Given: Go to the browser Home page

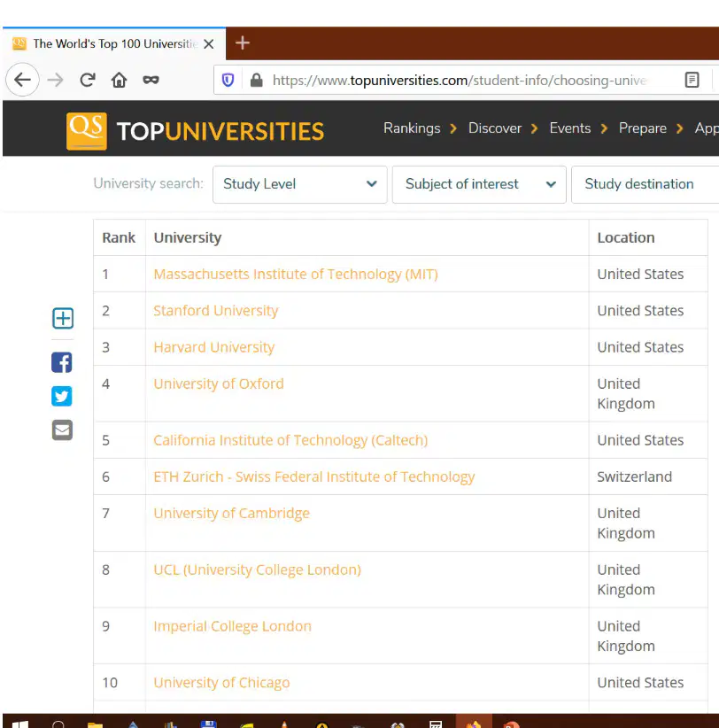Looking at the screenshot, I should point(119,80).
